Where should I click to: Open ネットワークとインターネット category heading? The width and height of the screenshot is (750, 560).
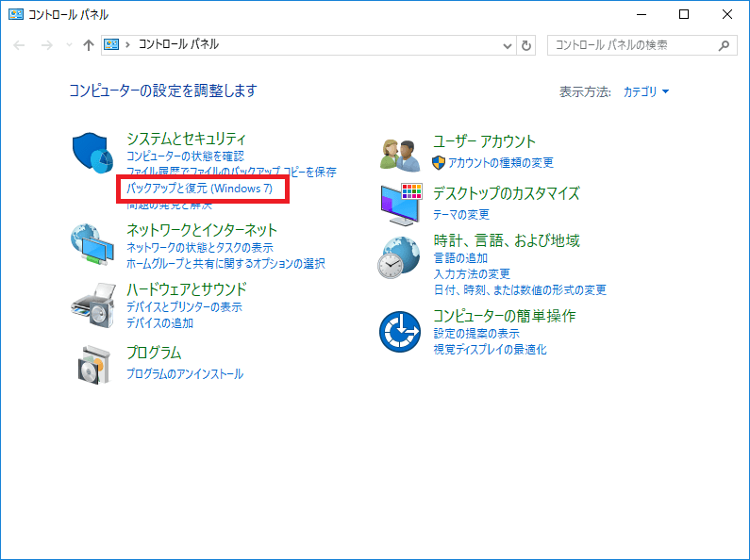click(202, 230)
